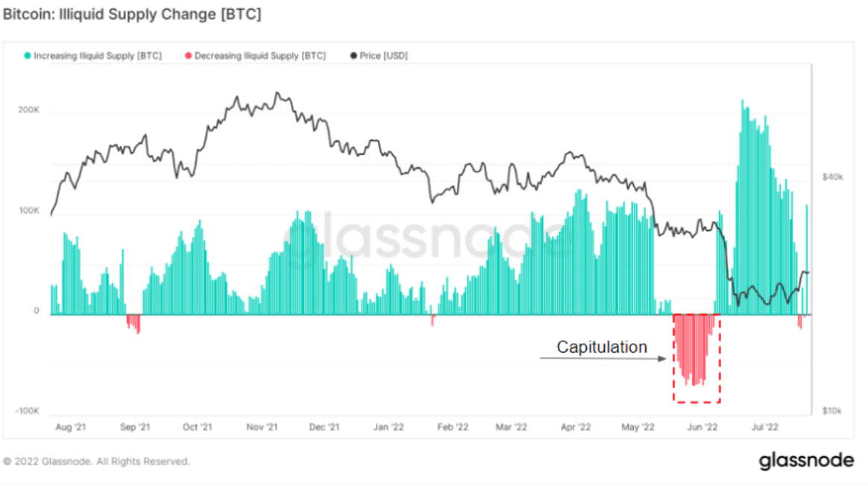Click the red Decreasing Illiquid Supply legend dot
This screenshot has width=868, height=484.
click(188, 56)
